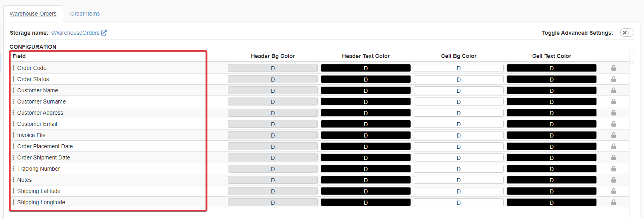Pick Header Text Color for Customer Surname
Viewport: 644px width, 219px height.
tap(365, 102)
